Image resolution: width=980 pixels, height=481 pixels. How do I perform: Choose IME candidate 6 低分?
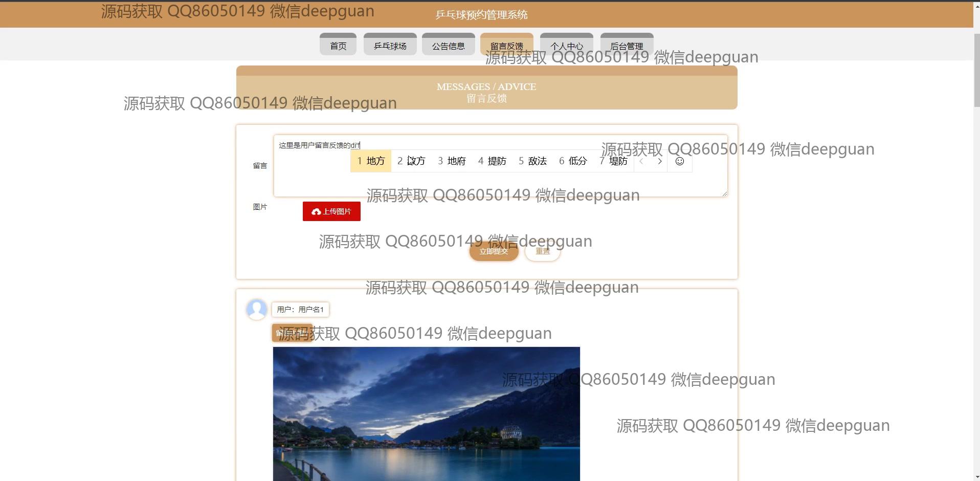pos(573,161)
